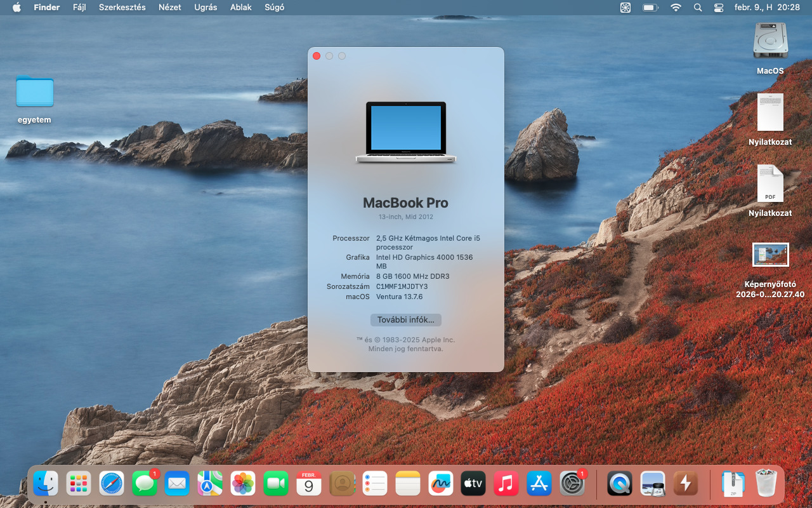This screenshot has height=508, width=812.
Task: Launch the brown lightning bolt app
Action: pyautogui.click(x=686, y=484)
